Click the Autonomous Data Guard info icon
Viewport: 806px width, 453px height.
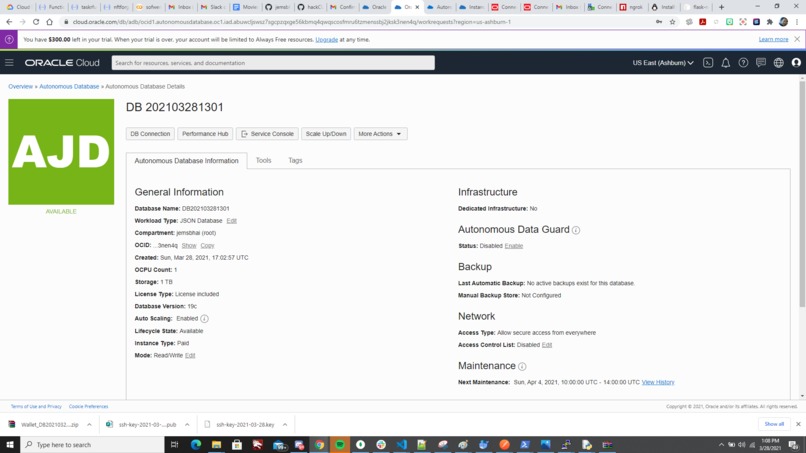click(x=576, y=230)
